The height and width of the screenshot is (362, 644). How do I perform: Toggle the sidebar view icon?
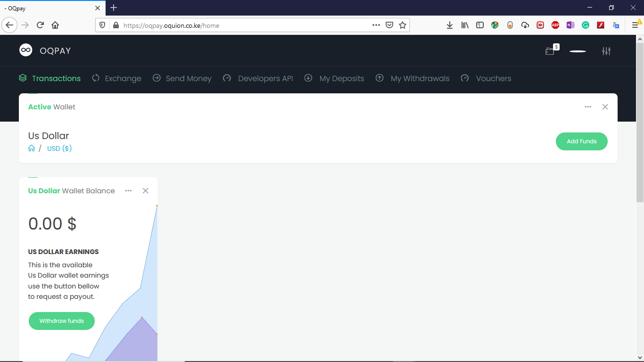pos(480,25)
